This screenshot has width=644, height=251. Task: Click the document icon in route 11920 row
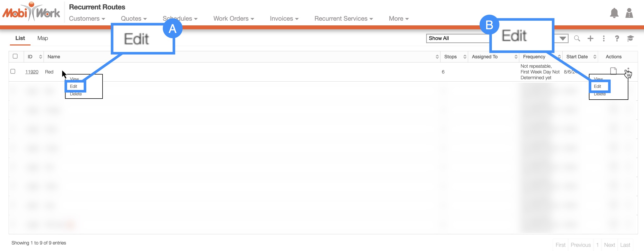(x=613, y=71)
